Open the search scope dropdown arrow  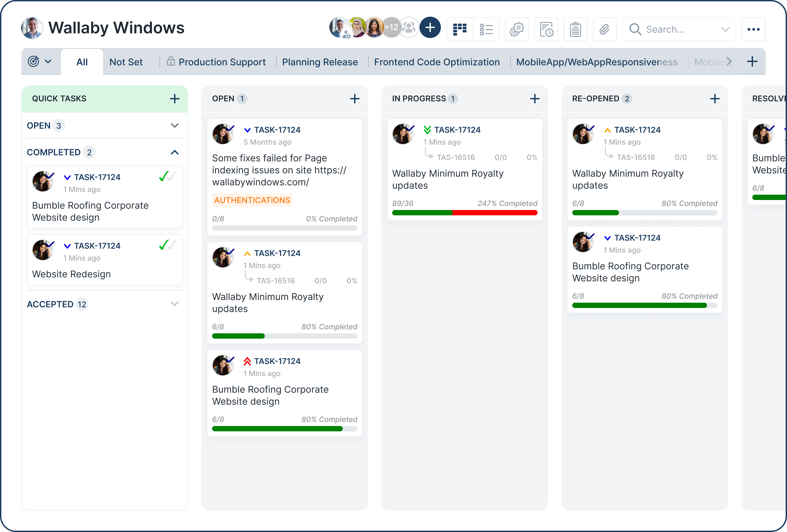coord(725,29)
